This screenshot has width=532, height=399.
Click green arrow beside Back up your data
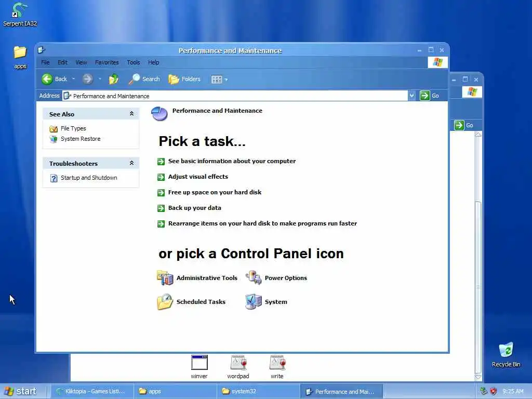click(x=161, y=208)
